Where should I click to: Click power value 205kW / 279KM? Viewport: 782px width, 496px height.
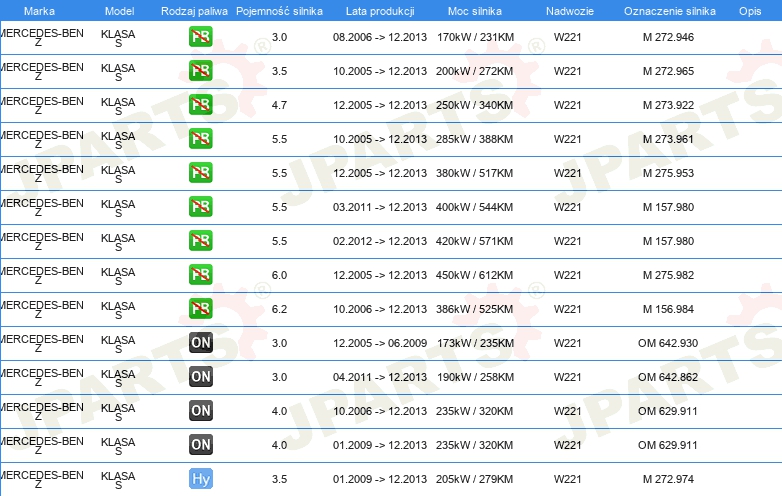click(474, 479)
